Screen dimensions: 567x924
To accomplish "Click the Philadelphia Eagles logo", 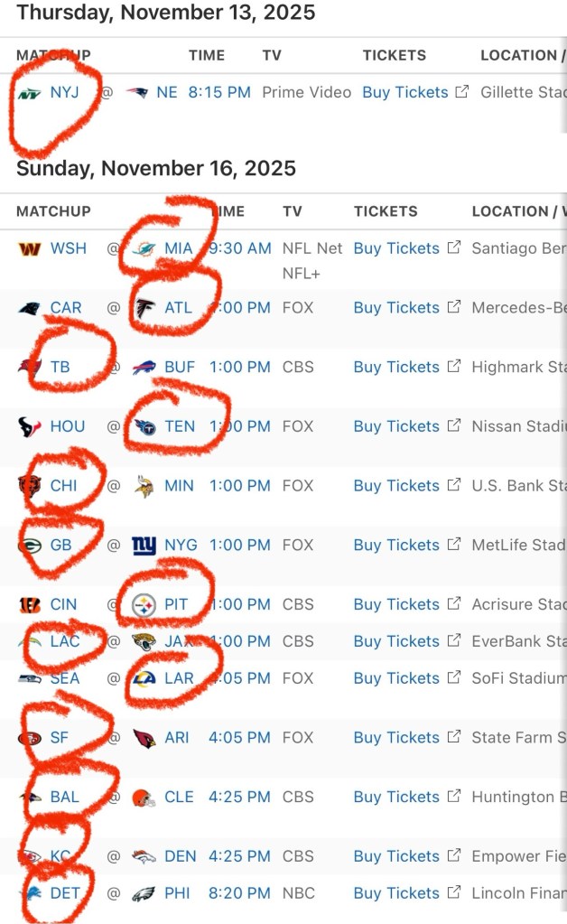I will (144, 893).
